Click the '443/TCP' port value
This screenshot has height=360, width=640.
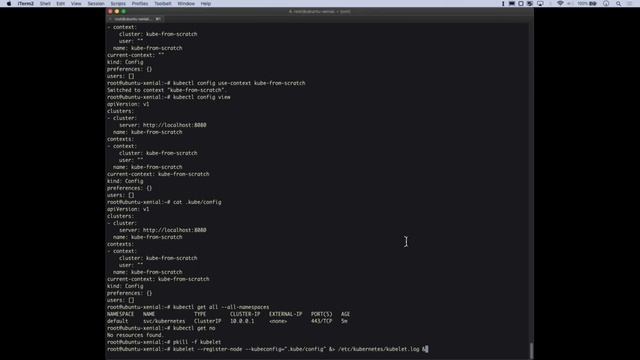321,321
